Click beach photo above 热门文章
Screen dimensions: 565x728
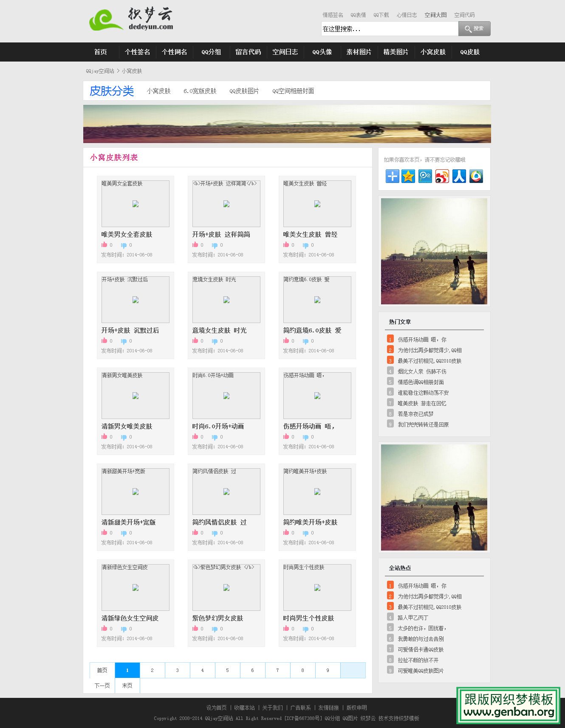[434, 251]
